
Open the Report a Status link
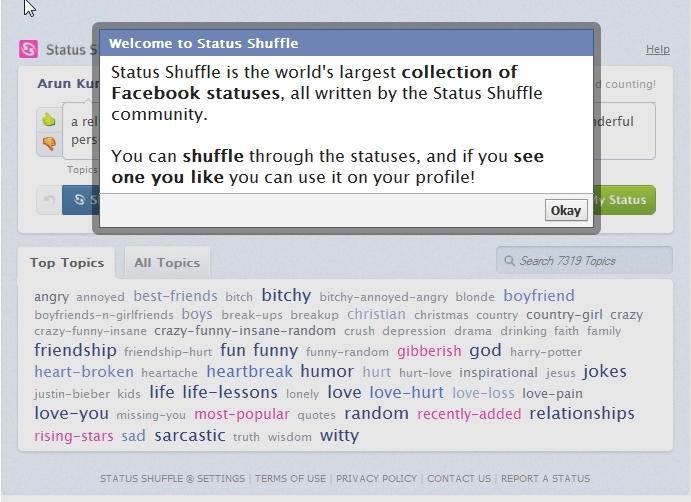[545, 479]
